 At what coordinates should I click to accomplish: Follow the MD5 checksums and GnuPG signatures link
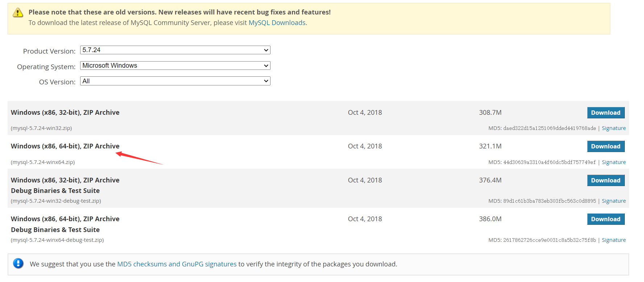pyautogui.click(x=177, y=264)
